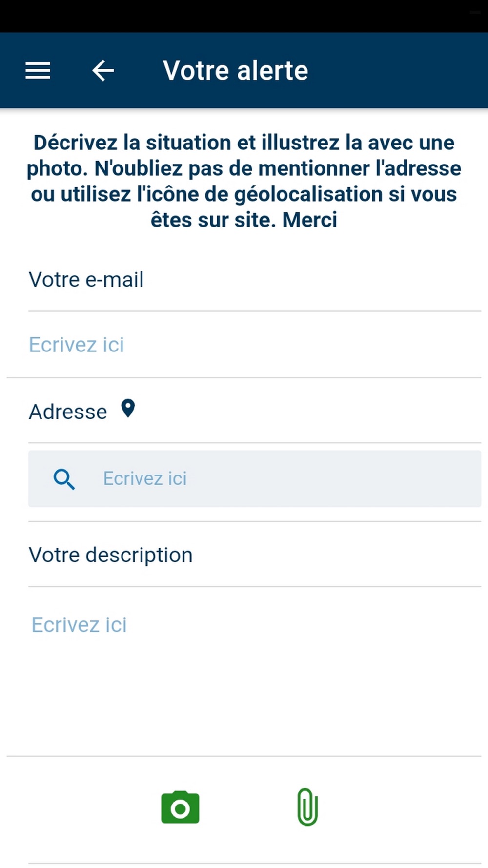Focus the description field placeholder text

point(79,625)
